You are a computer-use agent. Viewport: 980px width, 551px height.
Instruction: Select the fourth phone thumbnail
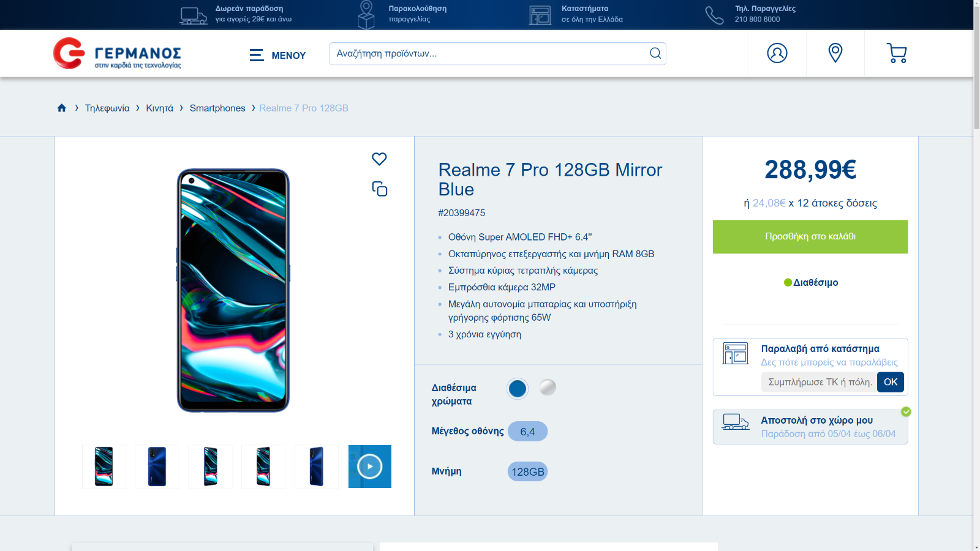263,467
